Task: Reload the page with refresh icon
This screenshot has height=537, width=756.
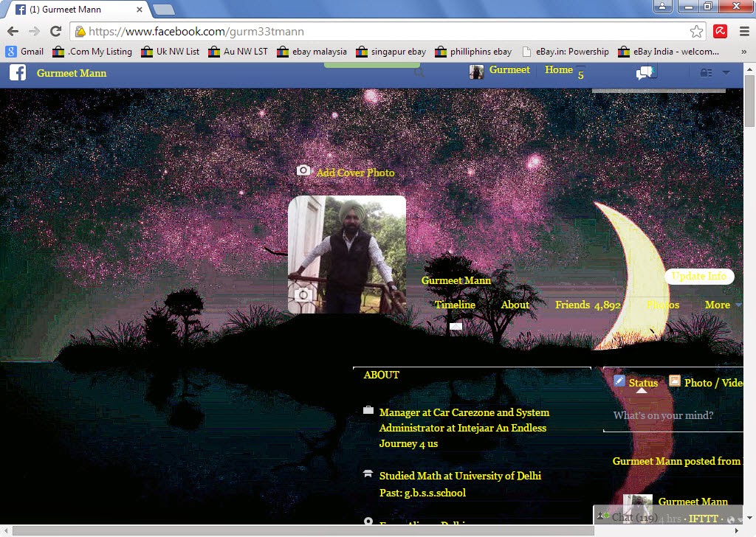Action: [x=55, y=31]
